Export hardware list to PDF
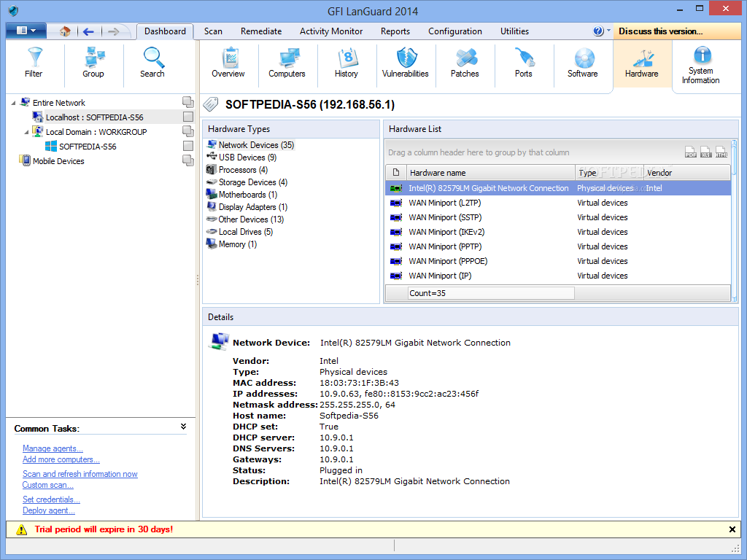The width and height of the screenshot is (747, 560). click(691, 152)
